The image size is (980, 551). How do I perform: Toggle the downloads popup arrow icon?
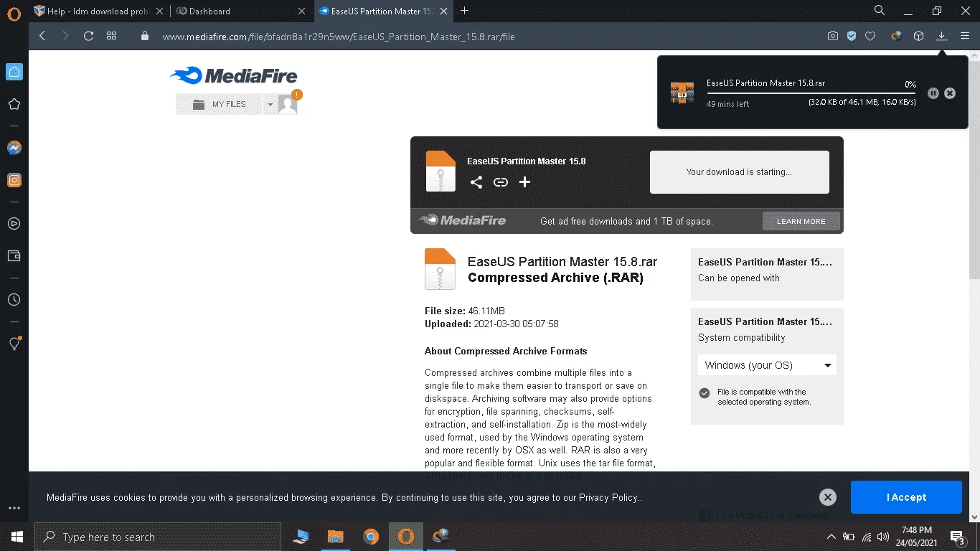941,36
